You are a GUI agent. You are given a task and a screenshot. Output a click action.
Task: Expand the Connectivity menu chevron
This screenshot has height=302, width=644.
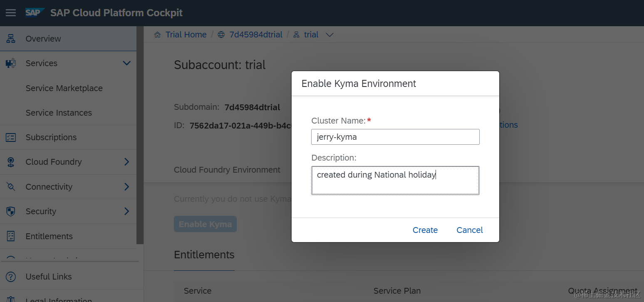tap(126, 187)
